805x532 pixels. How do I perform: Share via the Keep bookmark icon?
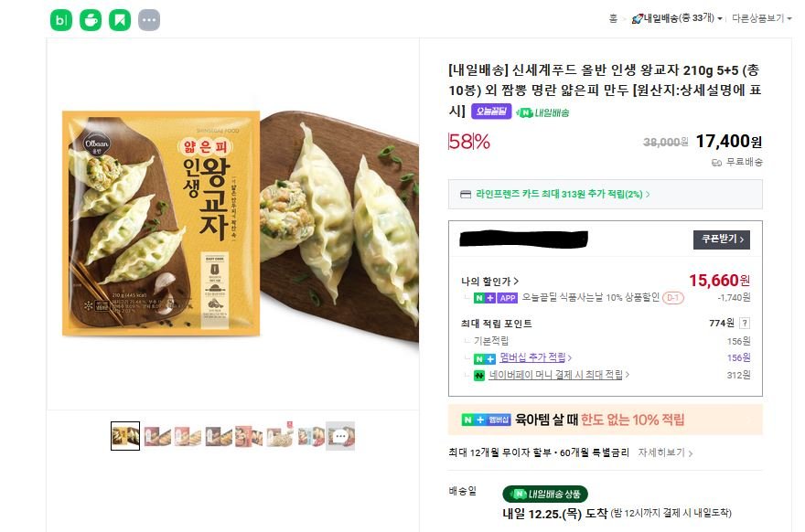click(119, 19)
